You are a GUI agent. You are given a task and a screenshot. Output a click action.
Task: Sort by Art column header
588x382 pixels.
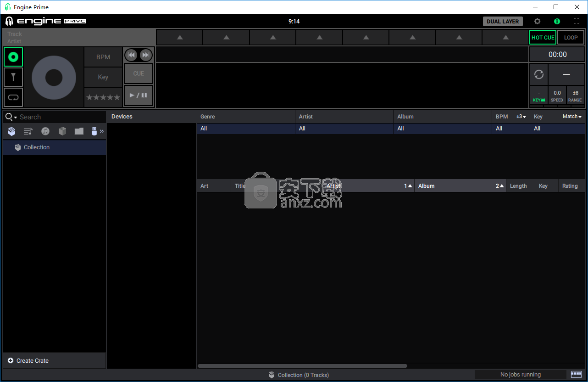coord(214,186)
